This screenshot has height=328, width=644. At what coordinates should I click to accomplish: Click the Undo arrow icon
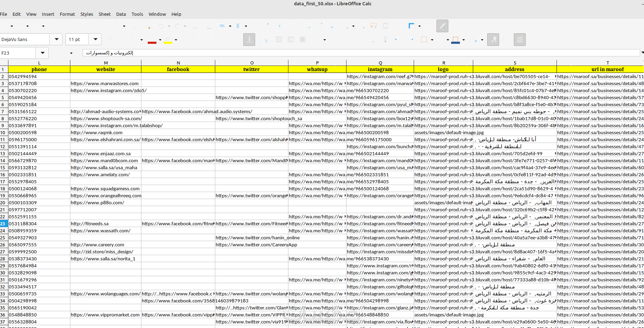point(161,26)
